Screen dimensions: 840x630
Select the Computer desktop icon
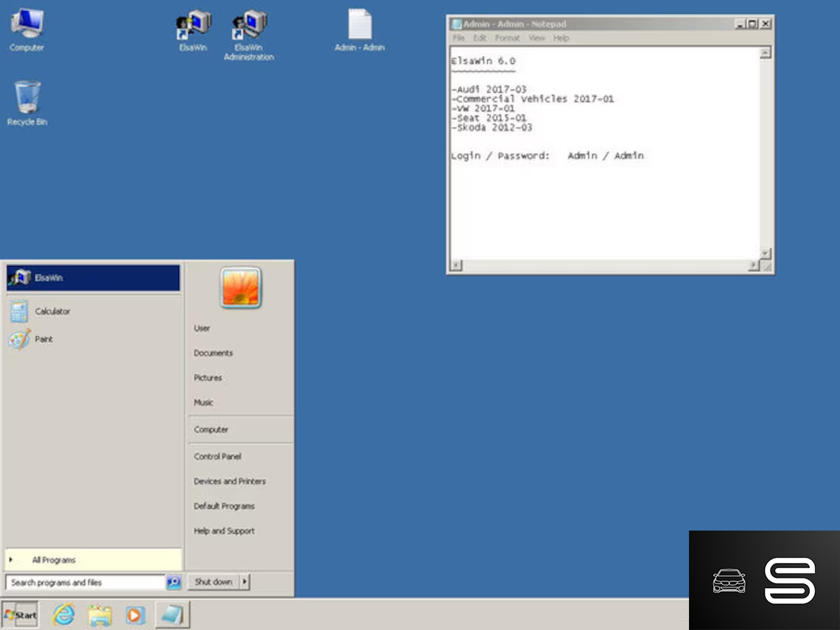coord(27,28)
